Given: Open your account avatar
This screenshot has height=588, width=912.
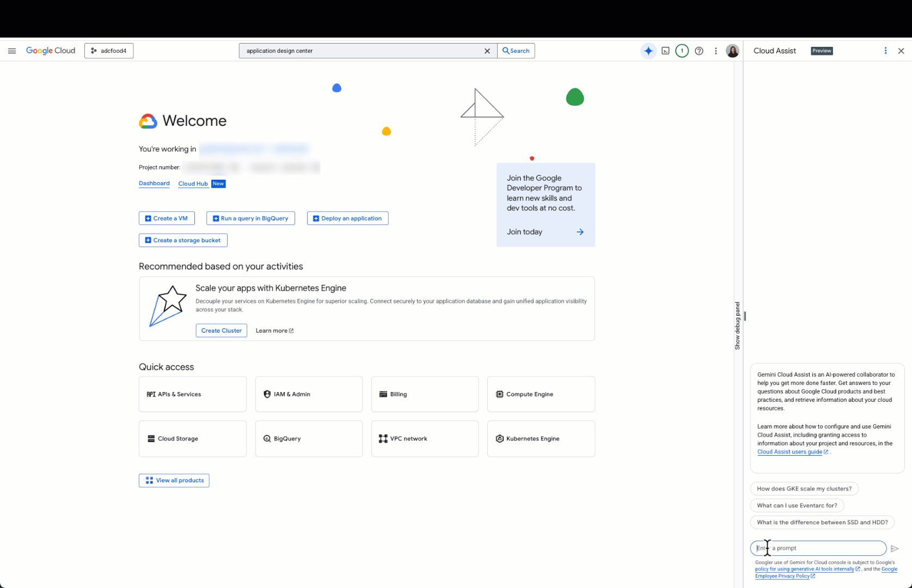Looking at the screenshot, I should 732,51.
